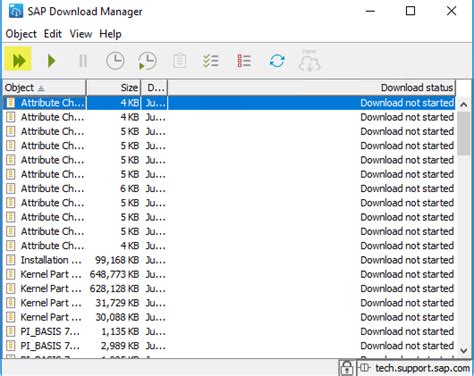Select the Kernel Part row of 648,773 KB
The image size is (474, 376).
click(x=229, y=274)
